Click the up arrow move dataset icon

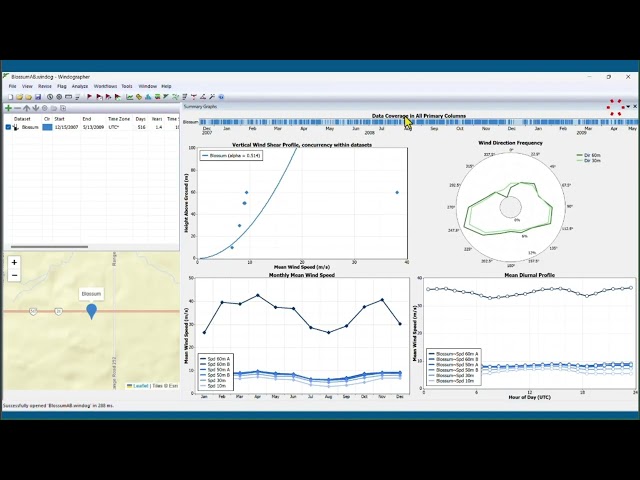[x=27, y=108]
